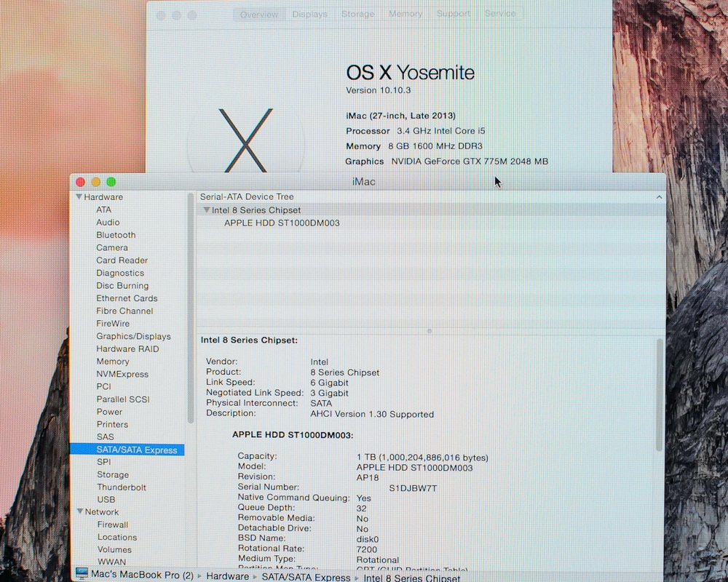Switch to Overview tab in About This Mac
The image size is (728, 582).
coord(259,15)
